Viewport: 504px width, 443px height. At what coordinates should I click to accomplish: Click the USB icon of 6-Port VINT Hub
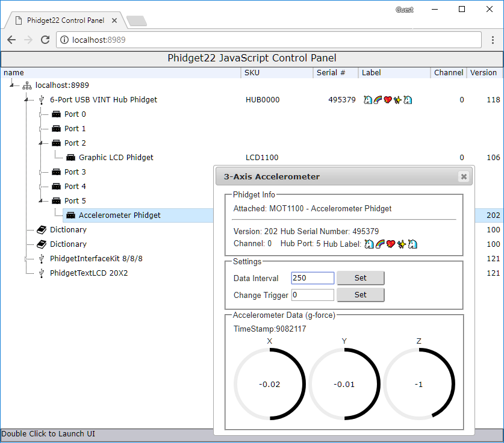(x=42, y=100)
